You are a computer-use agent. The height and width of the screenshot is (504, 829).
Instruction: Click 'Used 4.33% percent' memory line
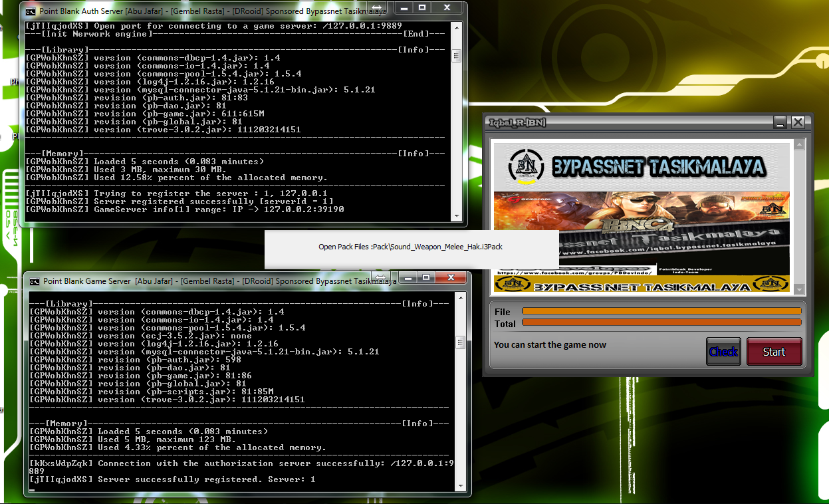tap(178, 447)
